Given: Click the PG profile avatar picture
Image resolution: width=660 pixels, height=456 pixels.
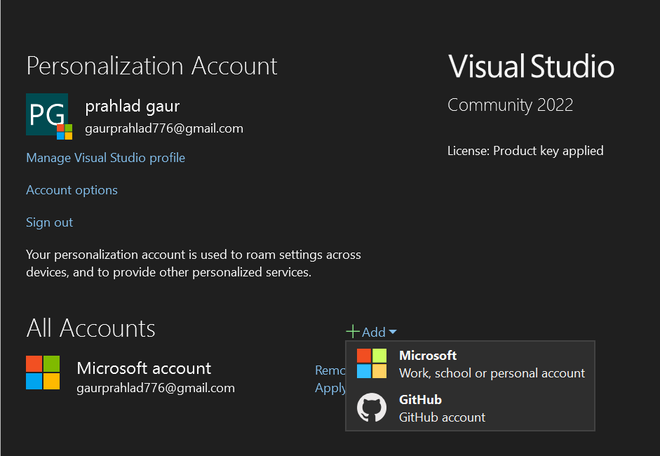Looking at the screenshot, I should click(x=49, y=117).
